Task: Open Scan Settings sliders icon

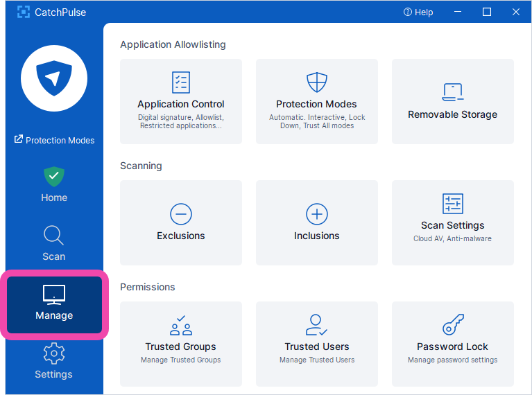Action: tap(452, 204)
